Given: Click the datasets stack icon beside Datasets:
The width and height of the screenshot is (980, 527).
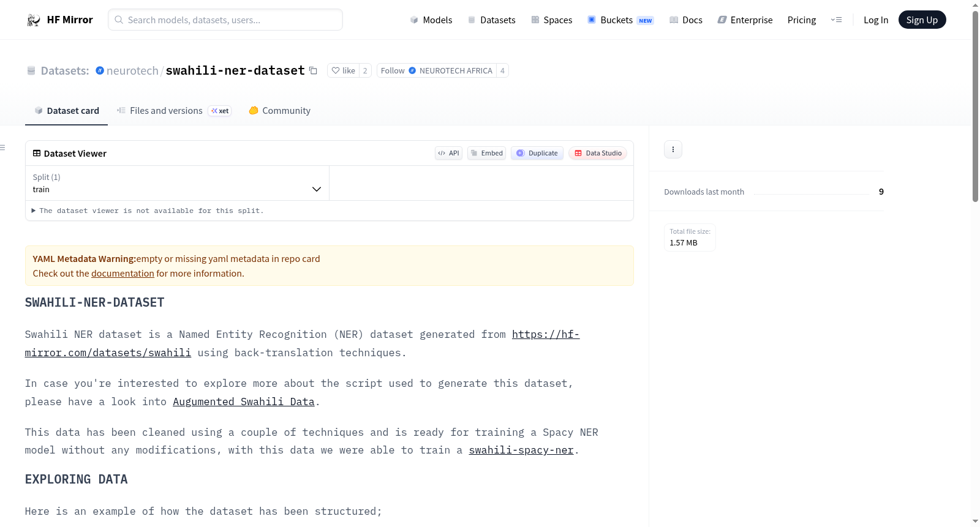Looking at the screenshot, I should [31, 70].
